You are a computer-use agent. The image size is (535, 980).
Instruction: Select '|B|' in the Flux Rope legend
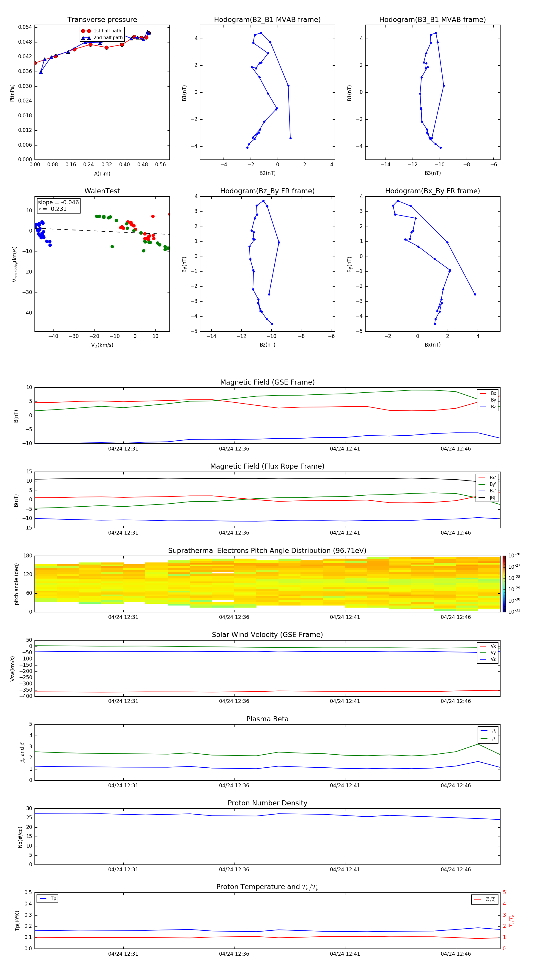(487, 498)
